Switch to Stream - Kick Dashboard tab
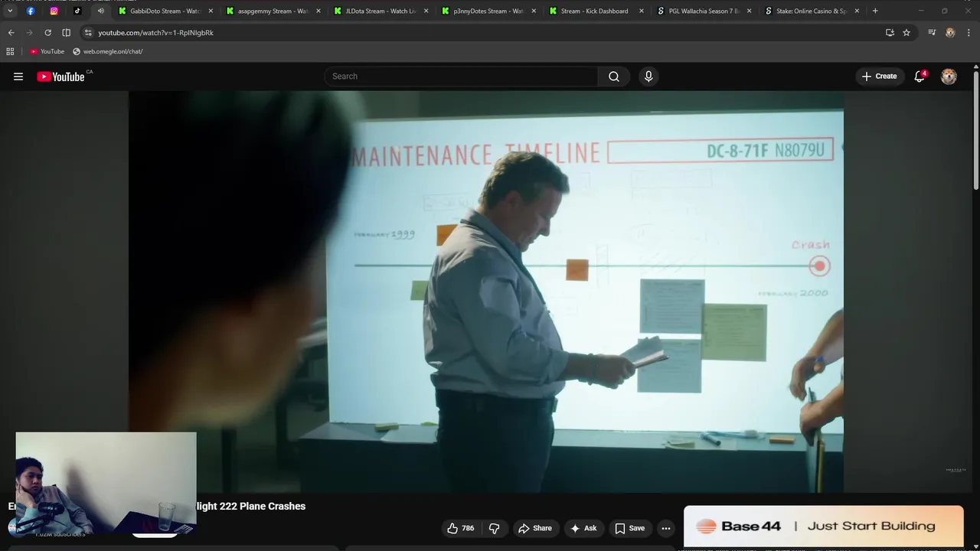The width and height of the screenshot is (980, 551). [590, 11]
